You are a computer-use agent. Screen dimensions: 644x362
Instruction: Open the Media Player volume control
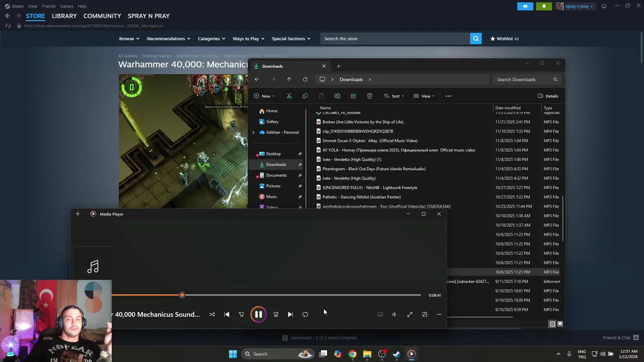point(394,314)
